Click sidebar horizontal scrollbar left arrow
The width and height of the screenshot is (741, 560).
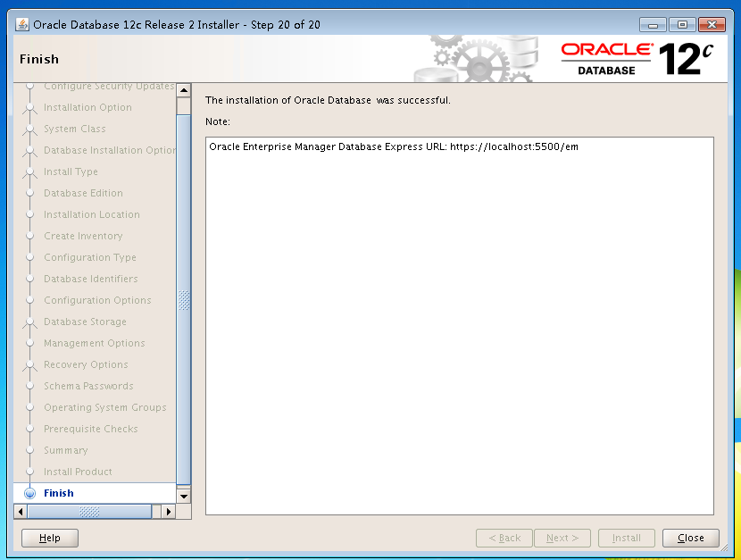pyautogui.click(x=21, y=512)
